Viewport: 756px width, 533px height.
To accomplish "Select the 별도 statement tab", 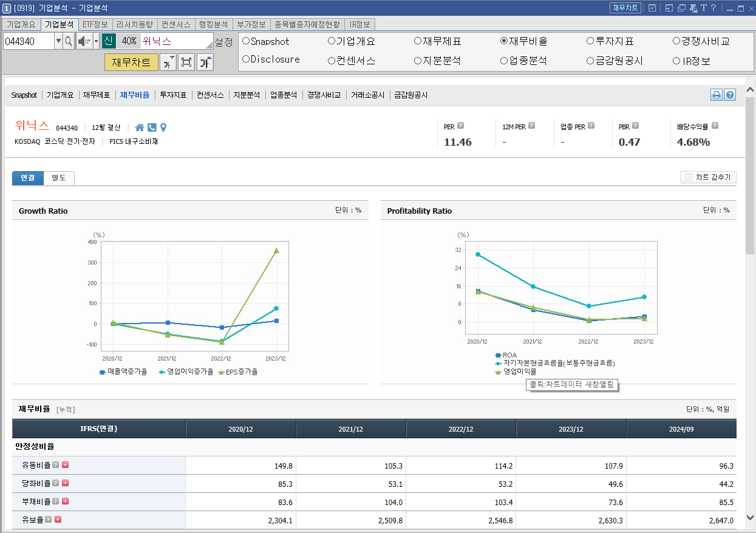I will [x=59, y=178].
